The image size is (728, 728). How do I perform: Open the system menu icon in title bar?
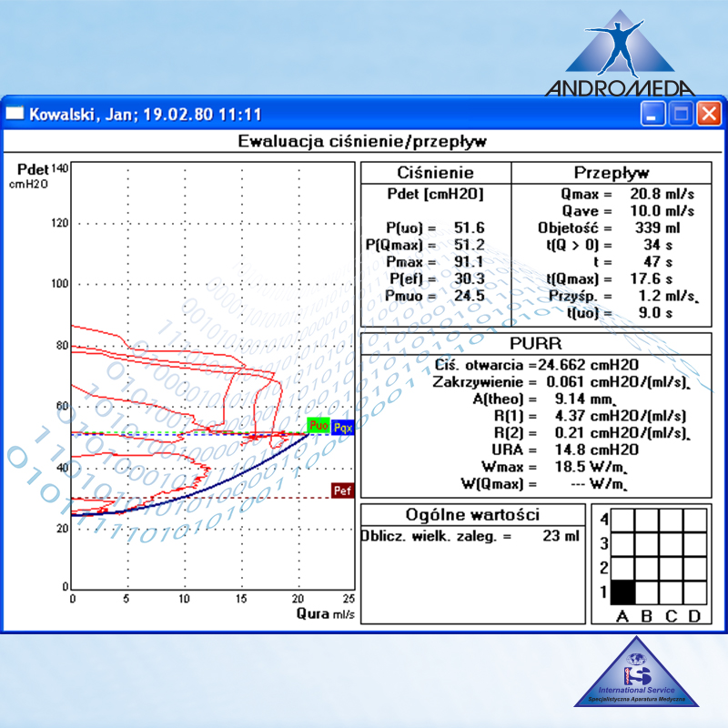pos(14,113)
